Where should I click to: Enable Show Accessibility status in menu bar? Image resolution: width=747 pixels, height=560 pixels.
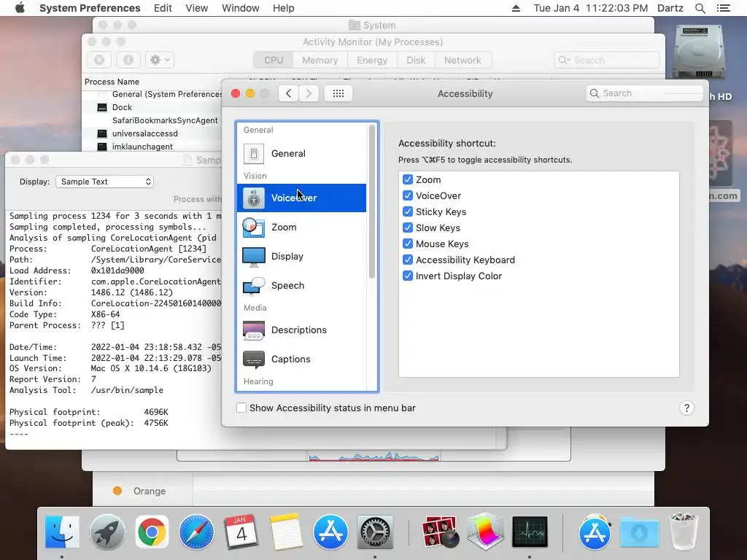(x=241, y=408)
